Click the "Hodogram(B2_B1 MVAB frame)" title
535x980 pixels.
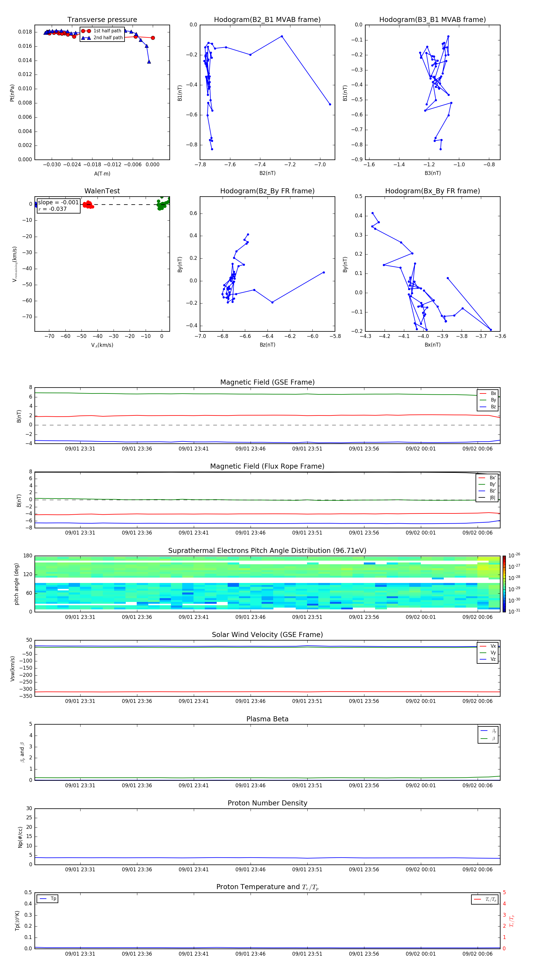click(267, 20)
